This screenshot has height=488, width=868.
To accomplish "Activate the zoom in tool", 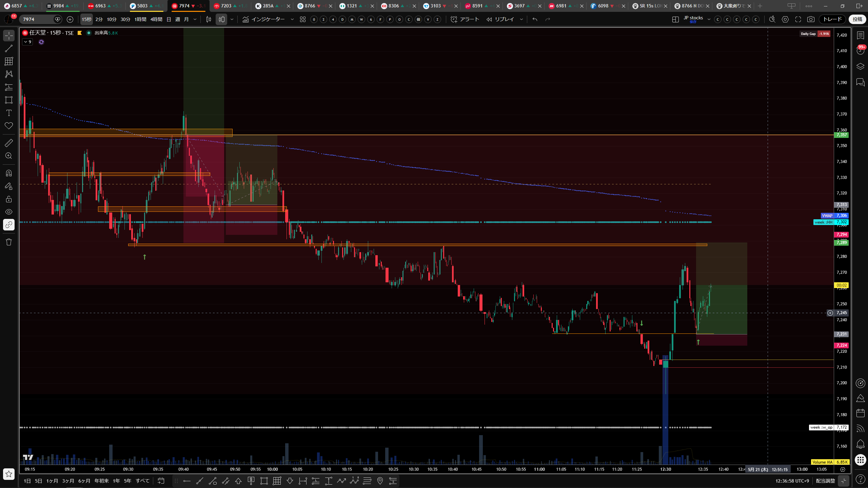I will pyautogui.click(x=9, y=156).
